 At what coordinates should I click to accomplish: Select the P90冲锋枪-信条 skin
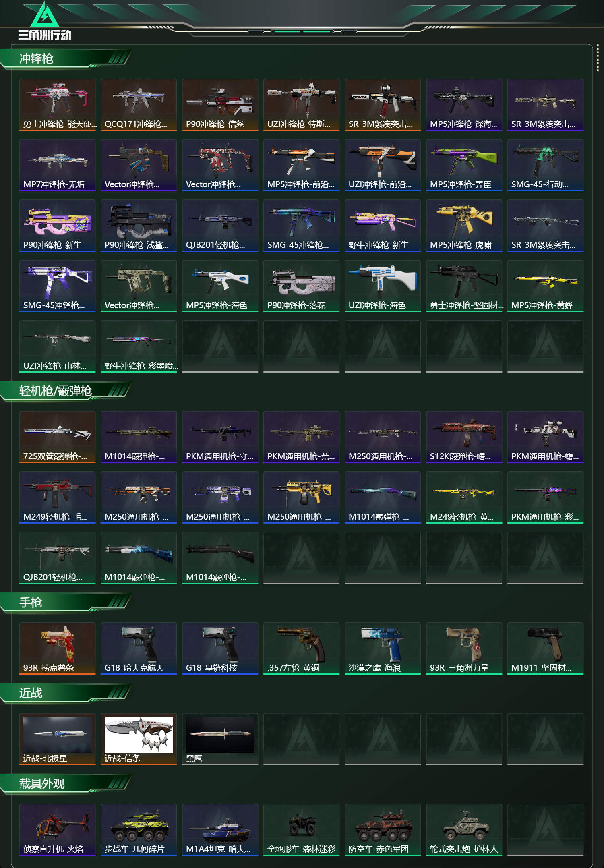(x=220, y=105)
